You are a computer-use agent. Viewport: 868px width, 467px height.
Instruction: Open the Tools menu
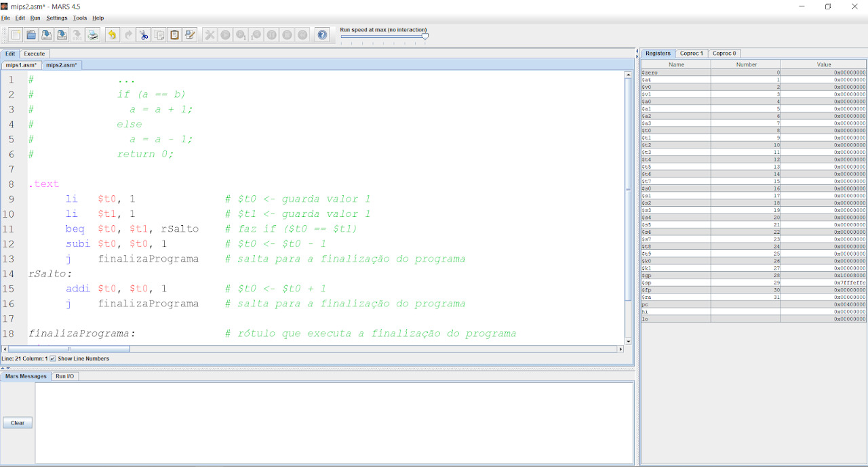80,18
